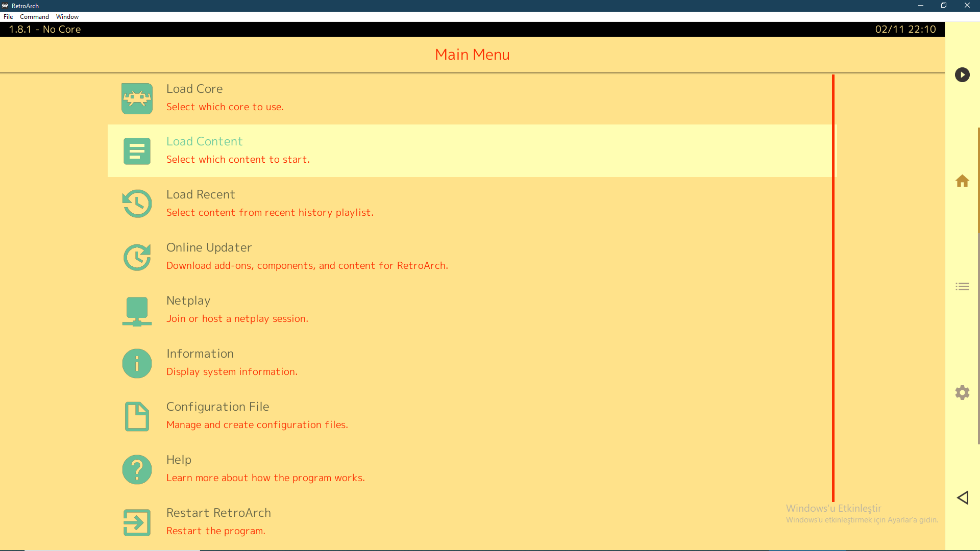
Task: Click the play icon in the right sidebar
Action: pyautogui.click(x=963, y=74)
